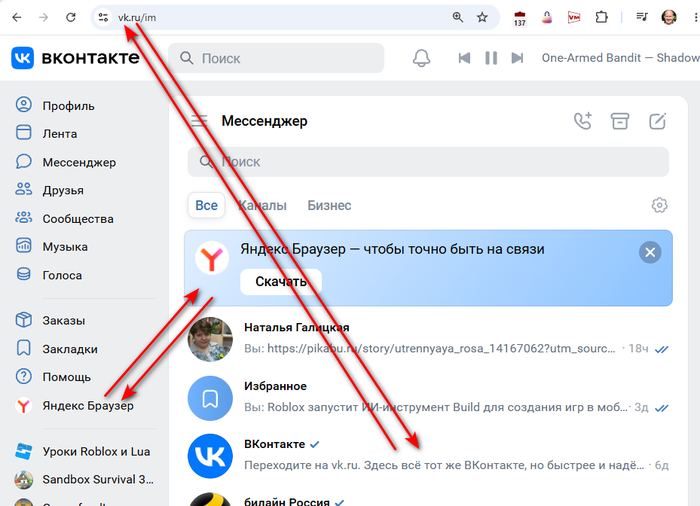This screenshot has height=506, width=700.
Task: Open the Sandbox Survival community
Action: coord(84,480)
